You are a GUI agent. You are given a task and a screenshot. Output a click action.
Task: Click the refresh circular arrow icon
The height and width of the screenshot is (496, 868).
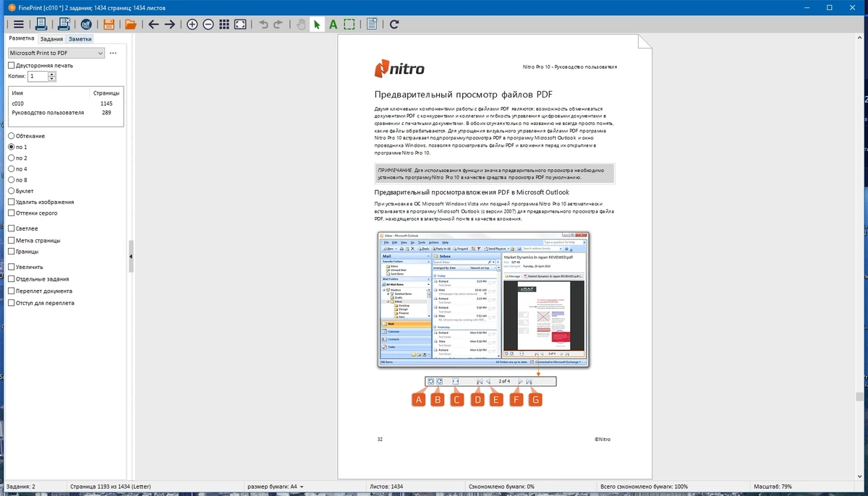394,25
